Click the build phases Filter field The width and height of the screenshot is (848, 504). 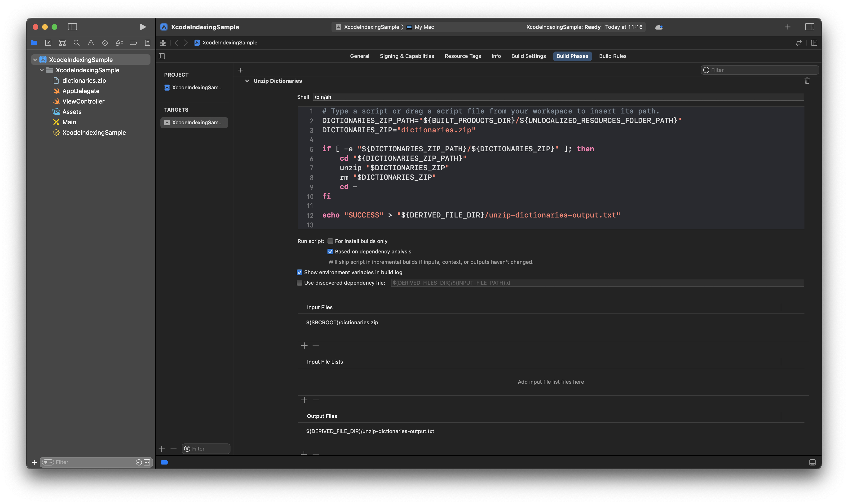tap(760, 70)
